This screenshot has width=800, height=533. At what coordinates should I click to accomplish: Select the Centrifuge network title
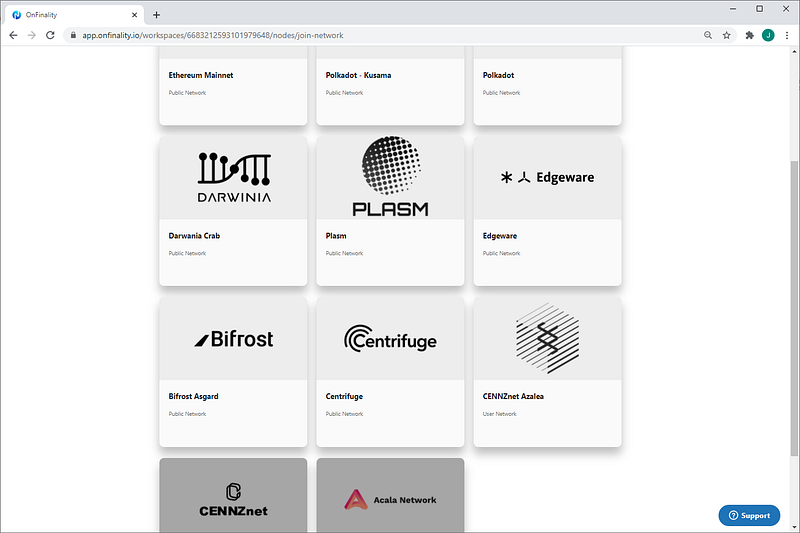pos(344,396)
